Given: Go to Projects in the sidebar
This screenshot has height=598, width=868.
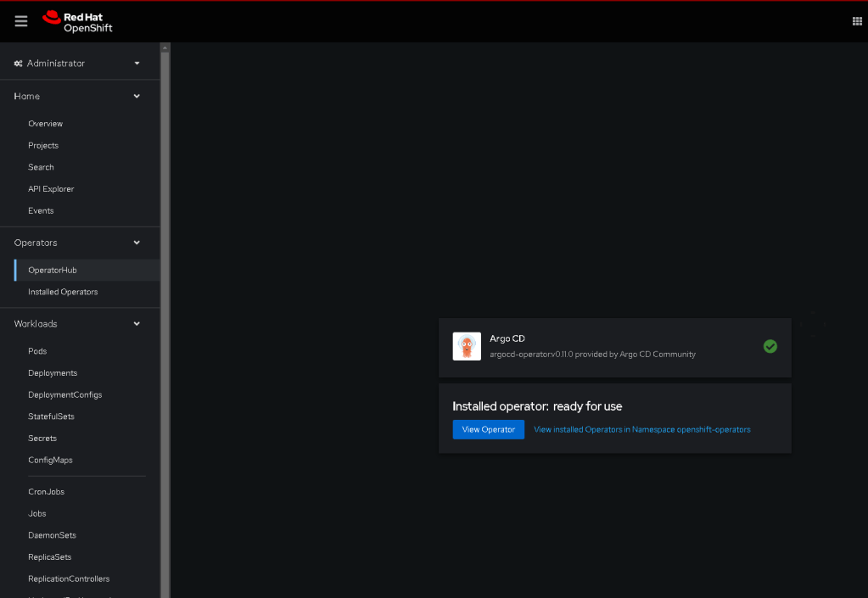Looking at the screenshot, I should (x=43, y=146).
